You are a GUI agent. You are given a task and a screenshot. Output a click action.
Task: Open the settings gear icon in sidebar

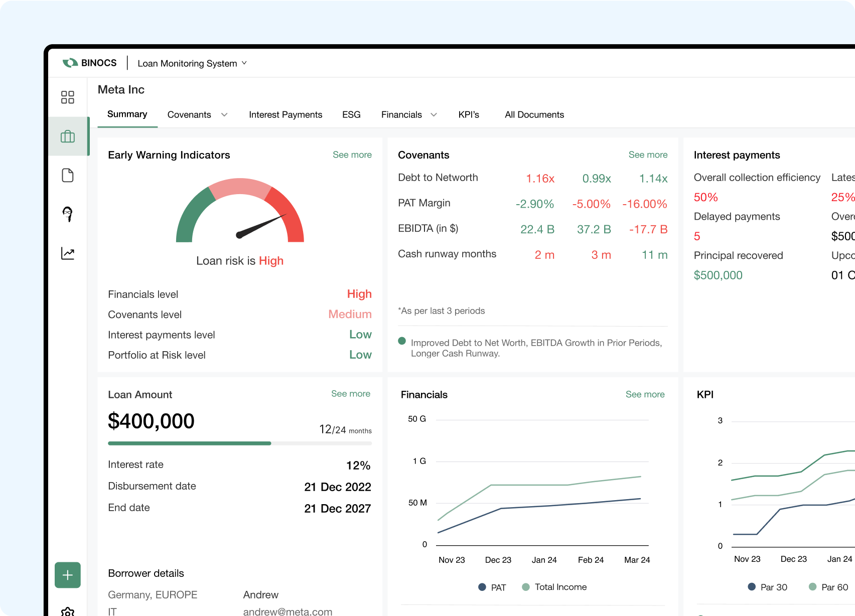click(68, 612)
